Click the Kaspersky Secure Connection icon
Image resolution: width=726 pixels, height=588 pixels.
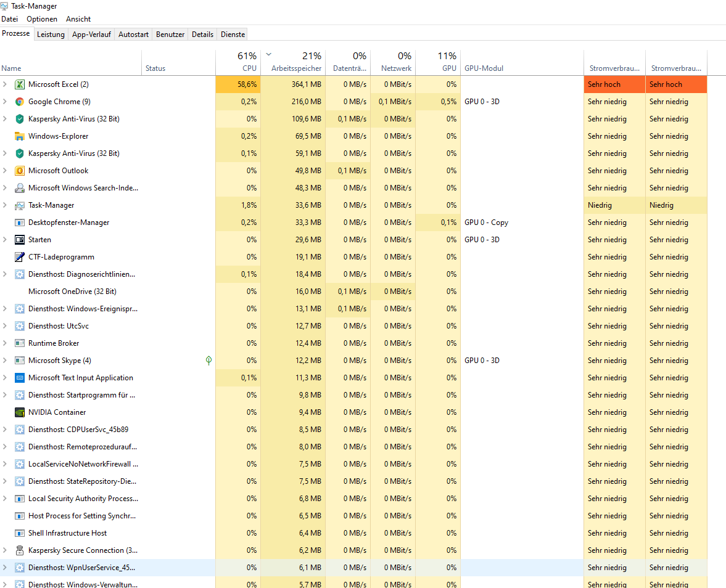coord(20,550)
